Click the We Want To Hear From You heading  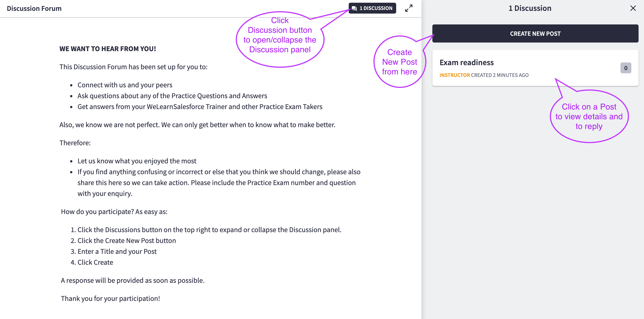click(107, 49)
